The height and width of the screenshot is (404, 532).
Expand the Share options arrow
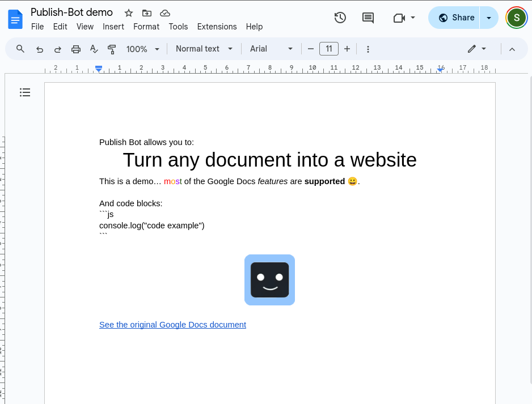(x=488, y=18)
